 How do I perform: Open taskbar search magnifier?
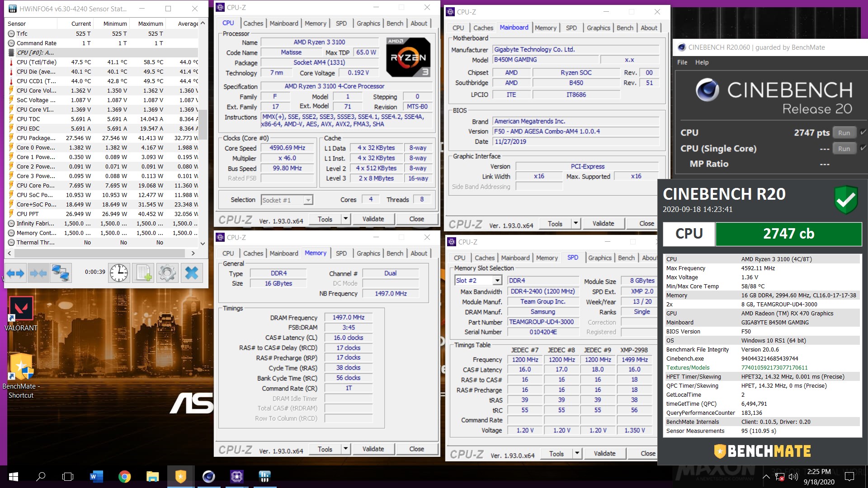tap(41, 477)
